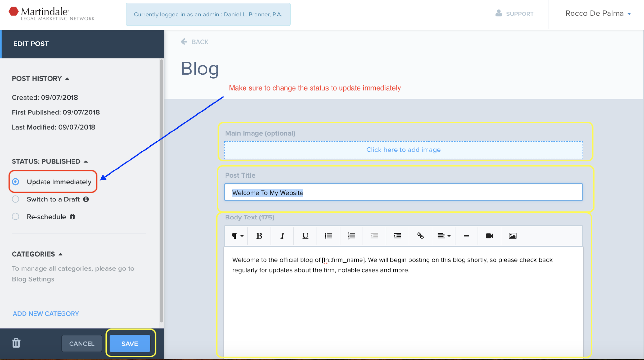Click the SAVE button
The width and height of the screenshot is (644, 360).
tap(130, 344)
